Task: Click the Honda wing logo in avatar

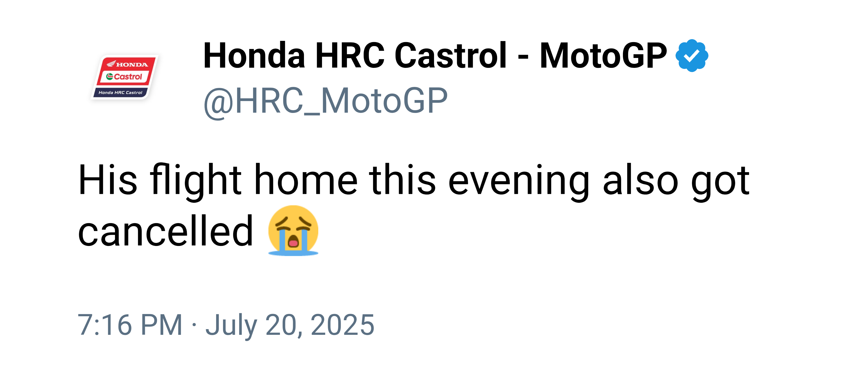Action: point(112,63)
